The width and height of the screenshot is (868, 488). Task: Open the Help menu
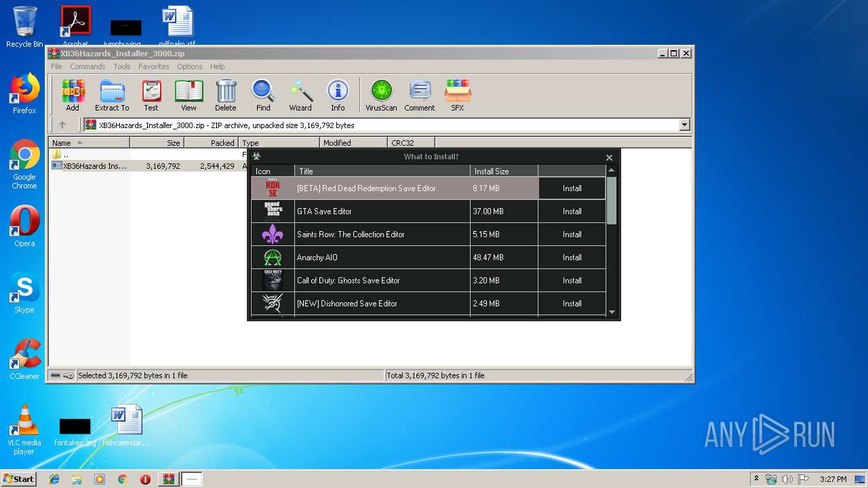click(x=218, y=66)
